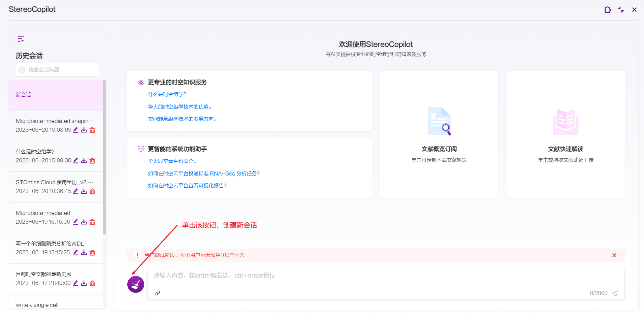644x315 pixels.
Task: Click the paper plane send icon
Action: (x=615, y=293)
